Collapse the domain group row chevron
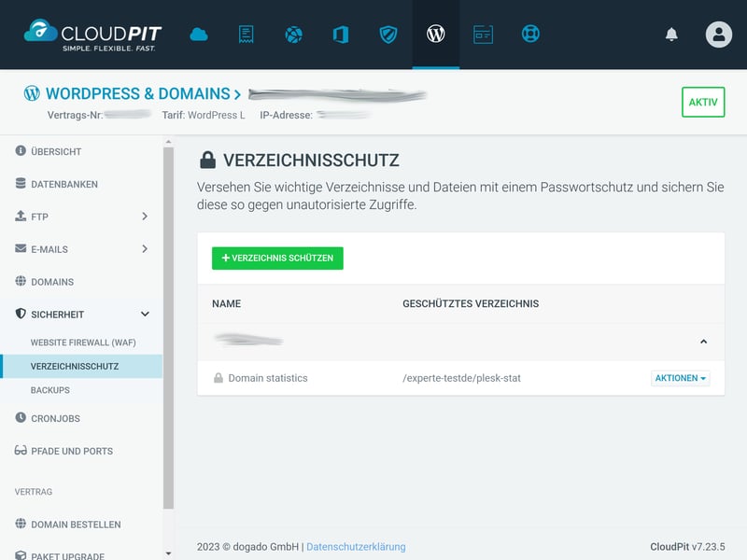747x560 pixels. [704, 342]
